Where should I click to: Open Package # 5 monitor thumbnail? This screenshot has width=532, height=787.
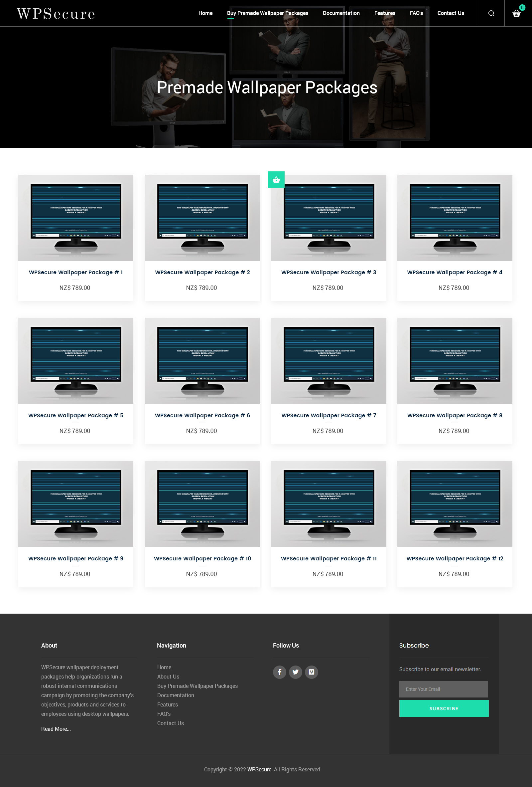click(x=76, y=361)
